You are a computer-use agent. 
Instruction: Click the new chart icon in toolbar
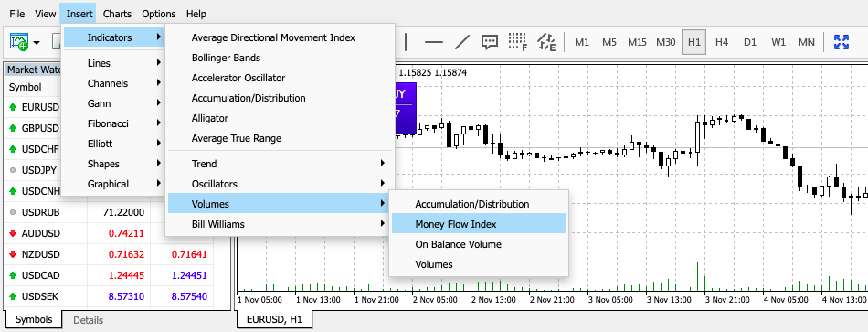[x=19, y=42]
